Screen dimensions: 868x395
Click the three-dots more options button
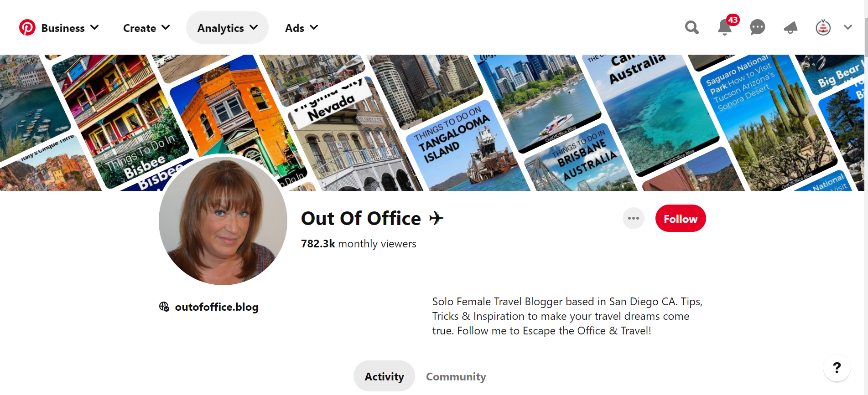click(x=633, y=219)
